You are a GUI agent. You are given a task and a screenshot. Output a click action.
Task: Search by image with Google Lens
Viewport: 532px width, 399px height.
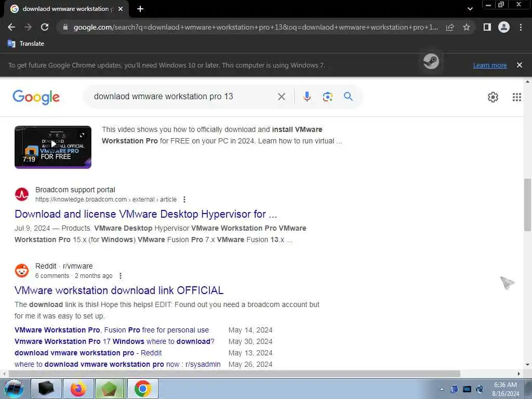327,97
